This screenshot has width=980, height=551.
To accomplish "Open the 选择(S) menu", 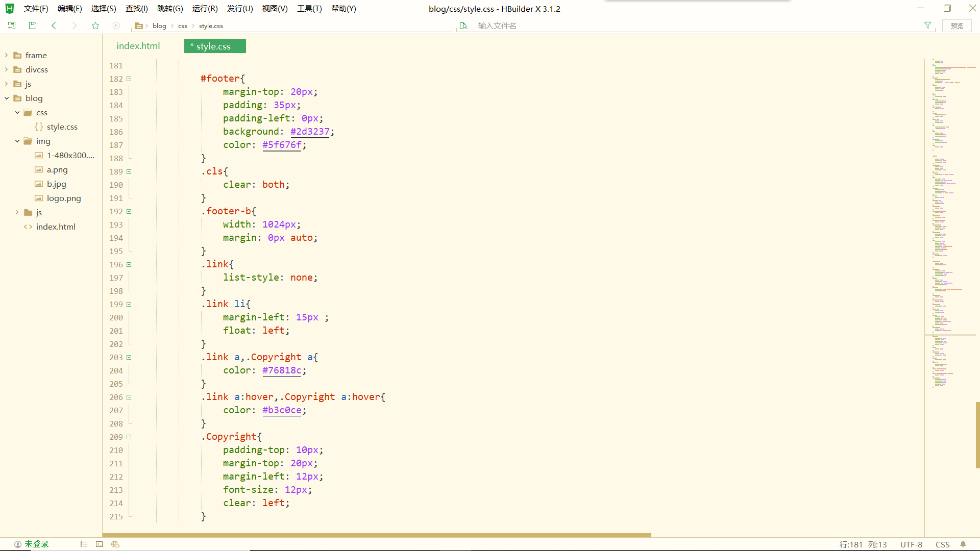I will 104,9.
